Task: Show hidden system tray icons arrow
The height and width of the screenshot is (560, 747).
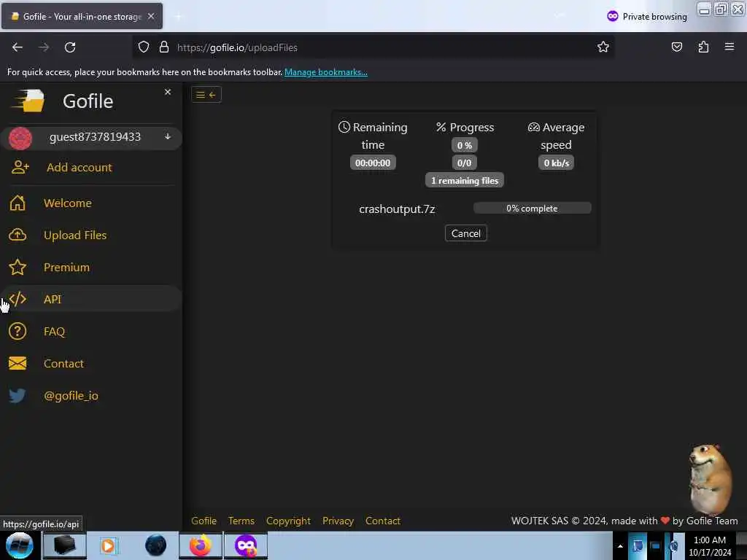Action: pyautogui.click(x=620, y=546)
